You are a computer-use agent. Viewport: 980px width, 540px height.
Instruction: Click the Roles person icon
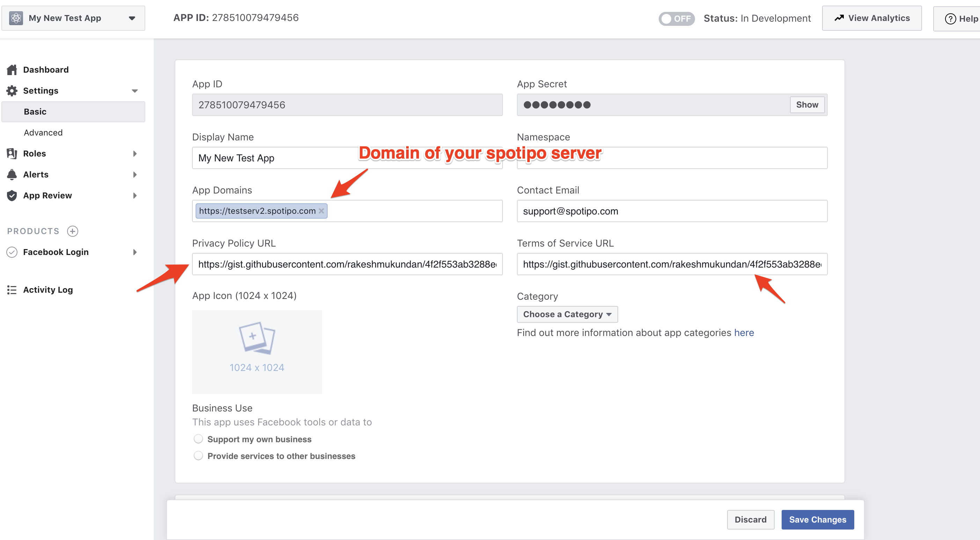12,153
